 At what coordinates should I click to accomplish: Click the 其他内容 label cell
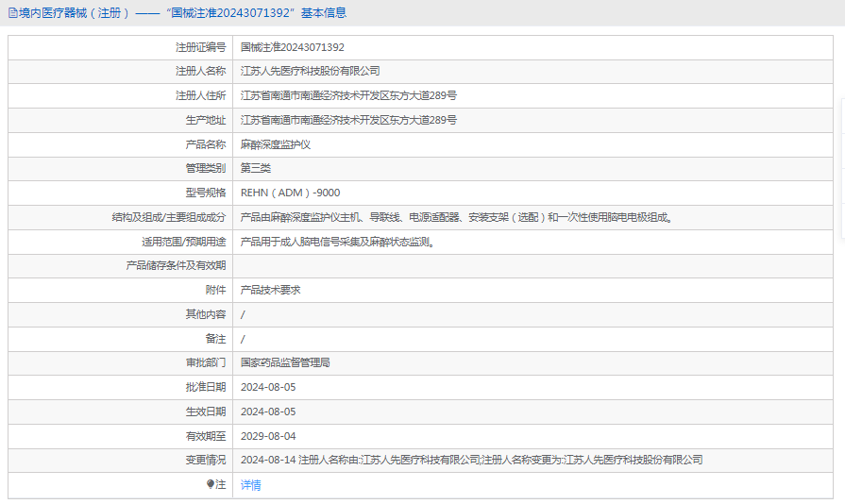[120, 314]
